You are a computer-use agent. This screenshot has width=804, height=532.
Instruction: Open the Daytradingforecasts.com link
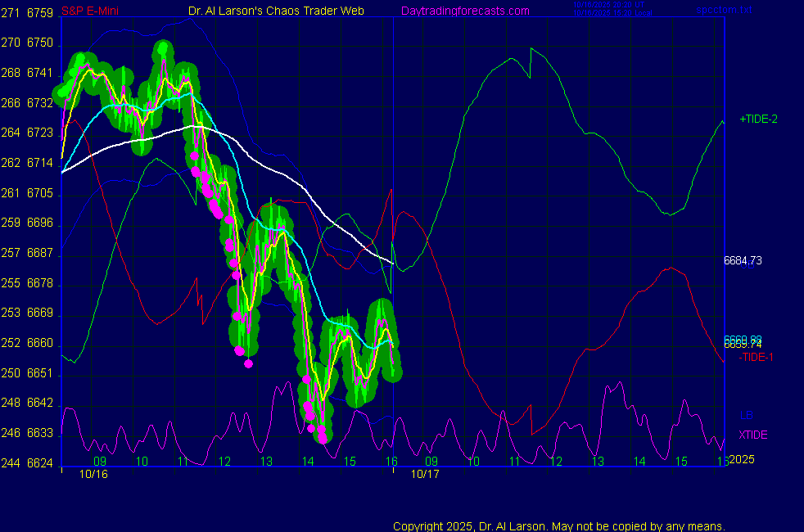(465, 11)
